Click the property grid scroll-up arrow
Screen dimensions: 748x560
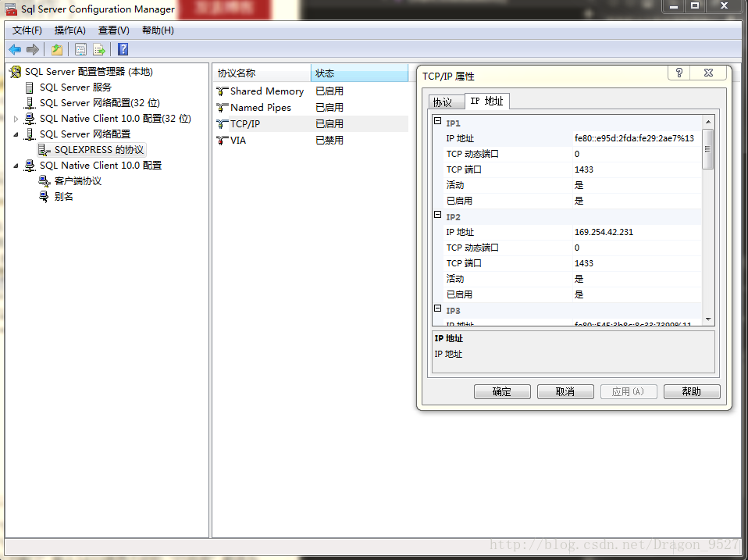[708, 122]
